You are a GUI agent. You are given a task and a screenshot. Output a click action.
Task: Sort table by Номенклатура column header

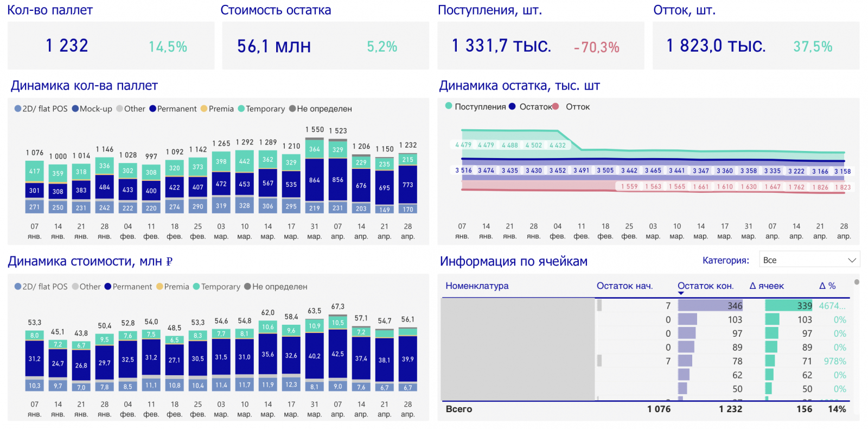point(477,286)
